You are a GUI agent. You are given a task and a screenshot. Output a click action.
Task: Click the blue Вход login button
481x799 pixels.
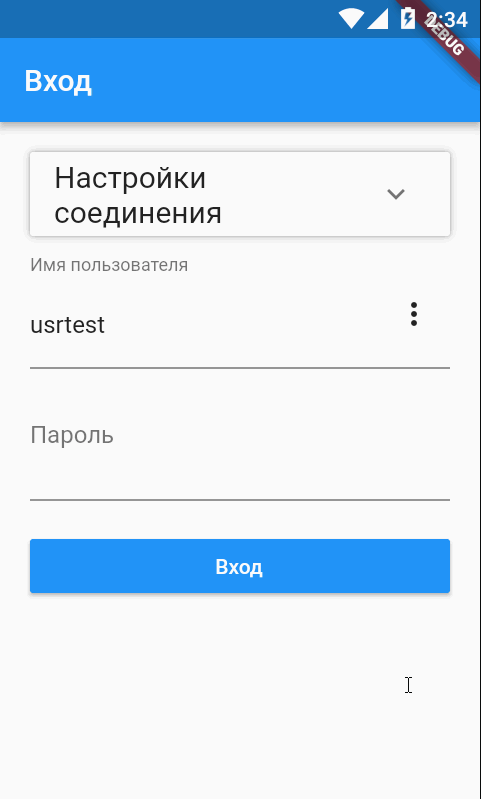pyautogui.click(x=240, y=566)
